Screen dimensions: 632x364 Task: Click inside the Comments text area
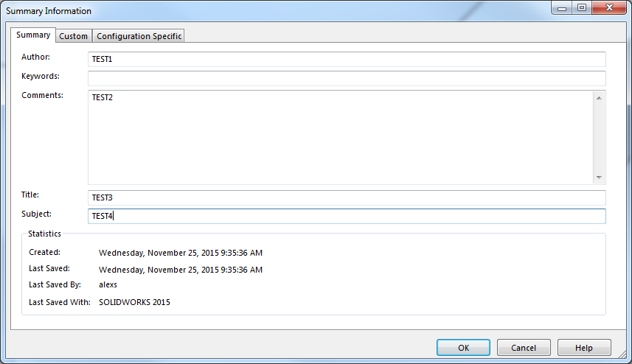point(341,137)
